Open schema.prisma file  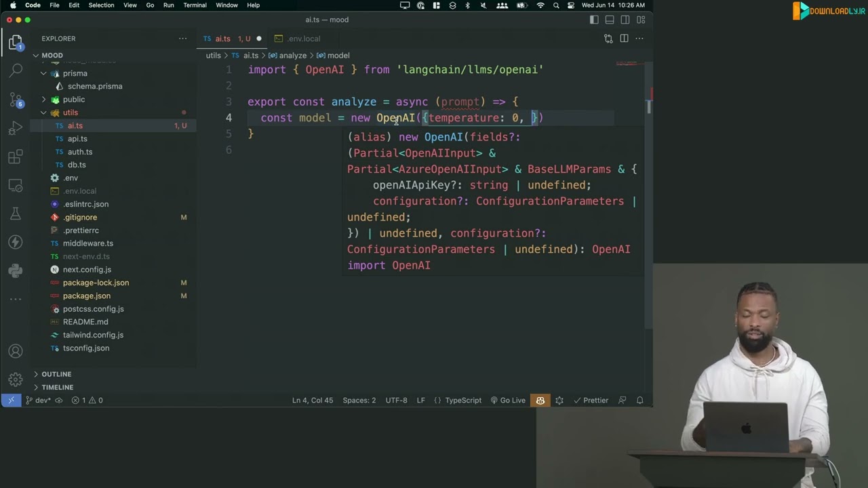[95, 87]
